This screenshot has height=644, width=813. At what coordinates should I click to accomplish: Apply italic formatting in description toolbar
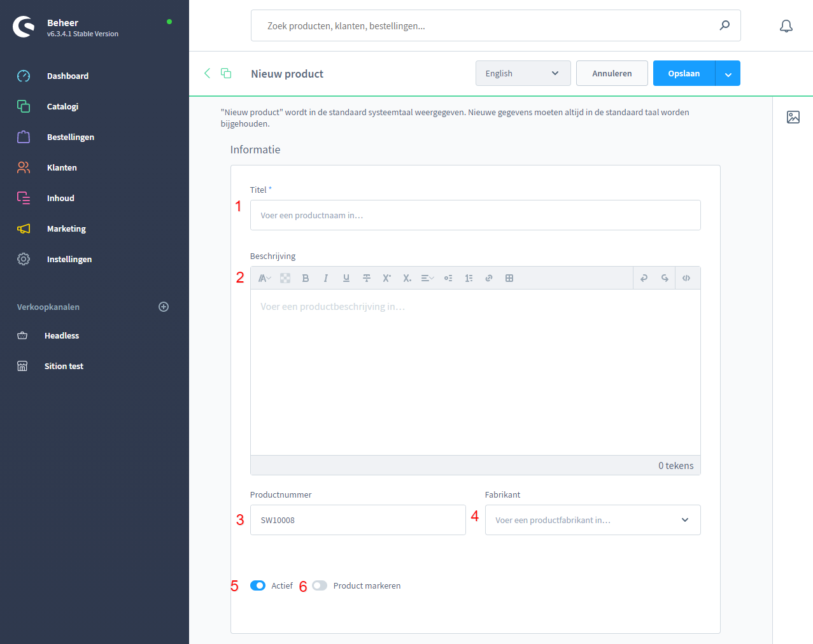tap(326, 278)
